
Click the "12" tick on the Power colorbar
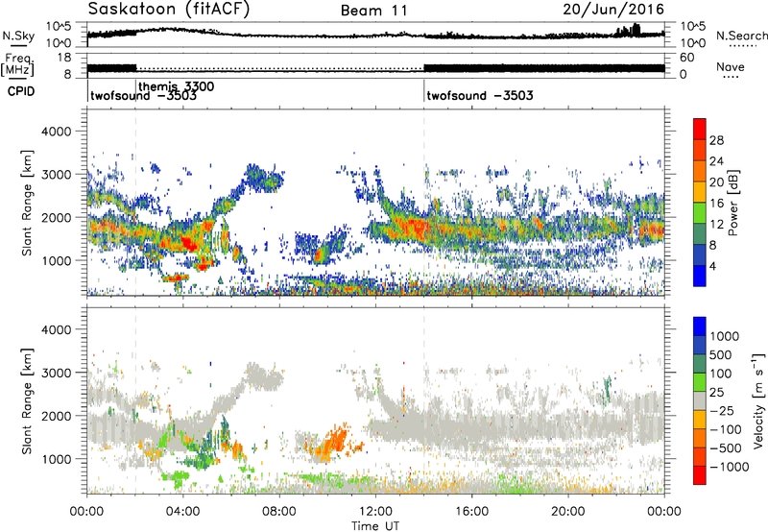pyautogui.click(x=716, y=225)
